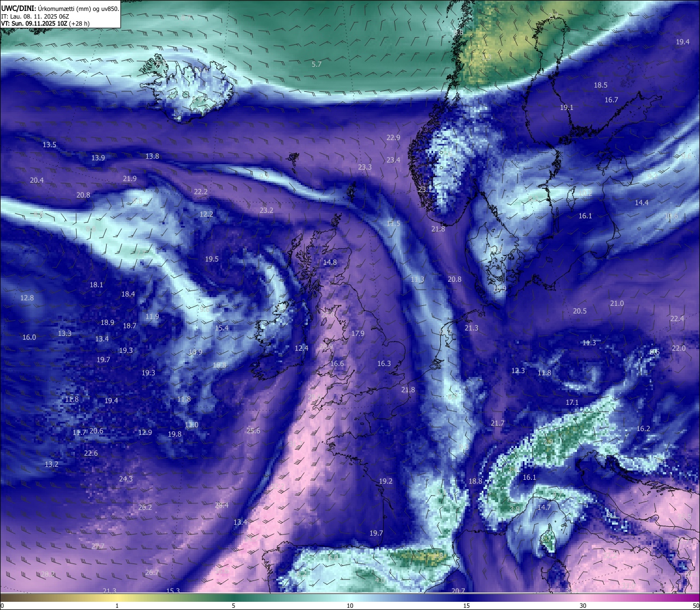
Task: Click the map value 13.2
Action: pos(51,464)
